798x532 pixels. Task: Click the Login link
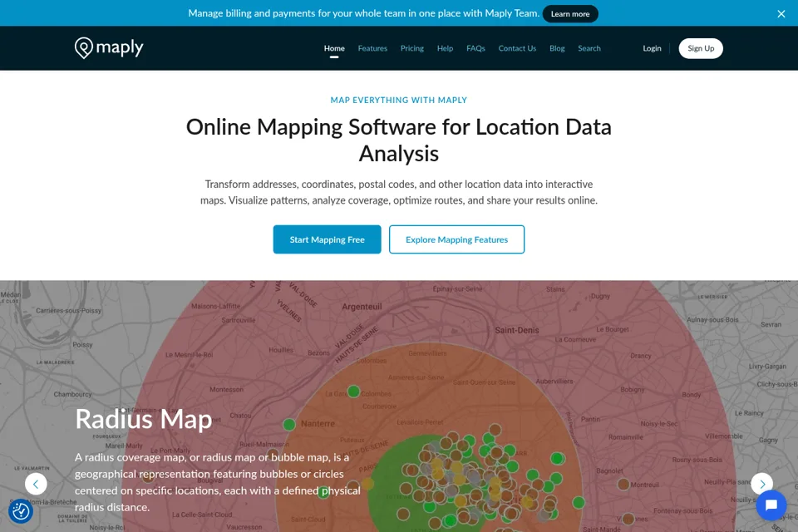click(x=652, y=48)
